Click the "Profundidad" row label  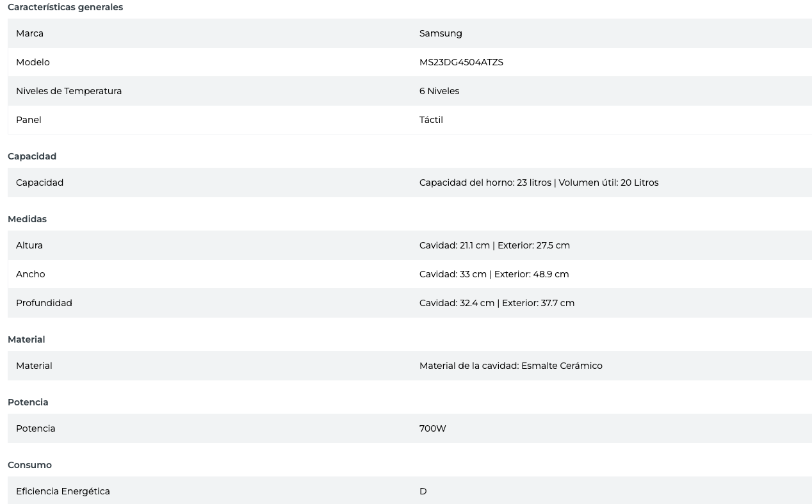(44, 303)
